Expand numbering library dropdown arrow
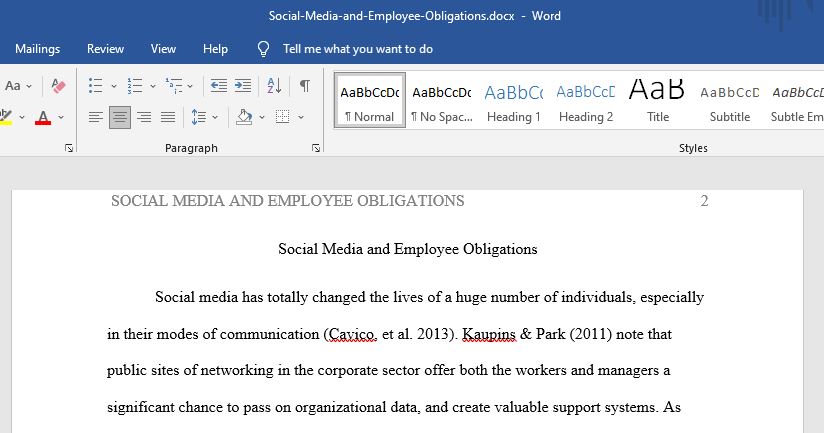 tap(153, 86)
